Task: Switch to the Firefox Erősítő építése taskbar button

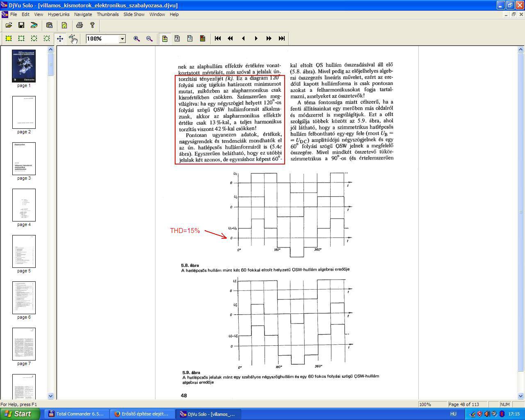Action: pos(142,414)
